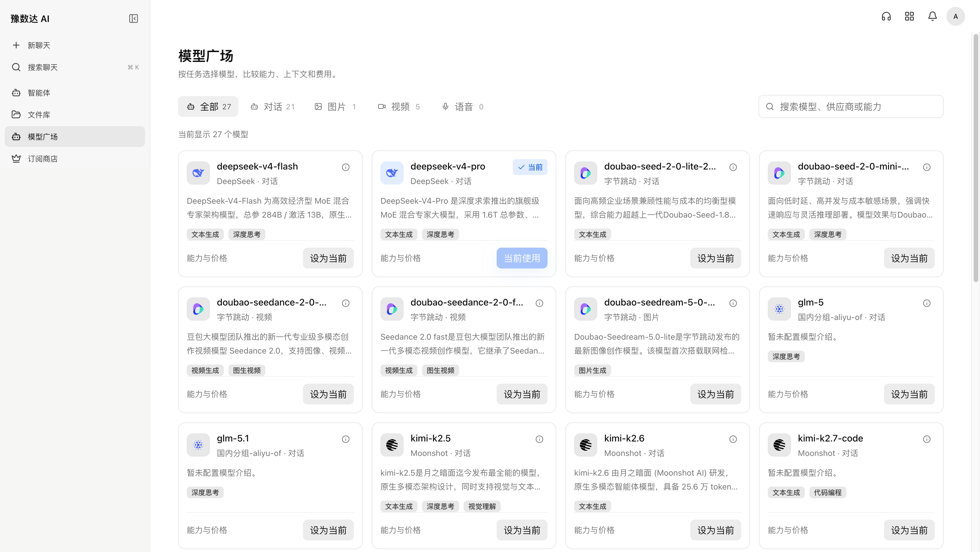Set glm-5.1 as current model
Image resolution: width=980 pixels, height=552 pixels.
[x=328, y=530]
